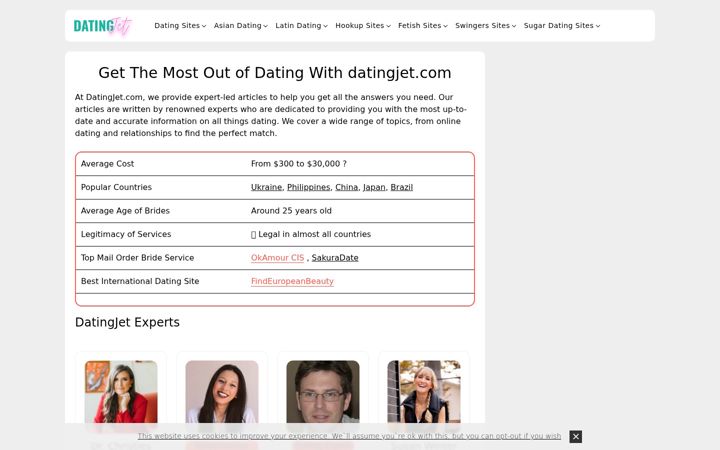Click 'Top Mail Order Bride Service' label
The height and width of the screenshot is (450, 720).
[137, 258]
